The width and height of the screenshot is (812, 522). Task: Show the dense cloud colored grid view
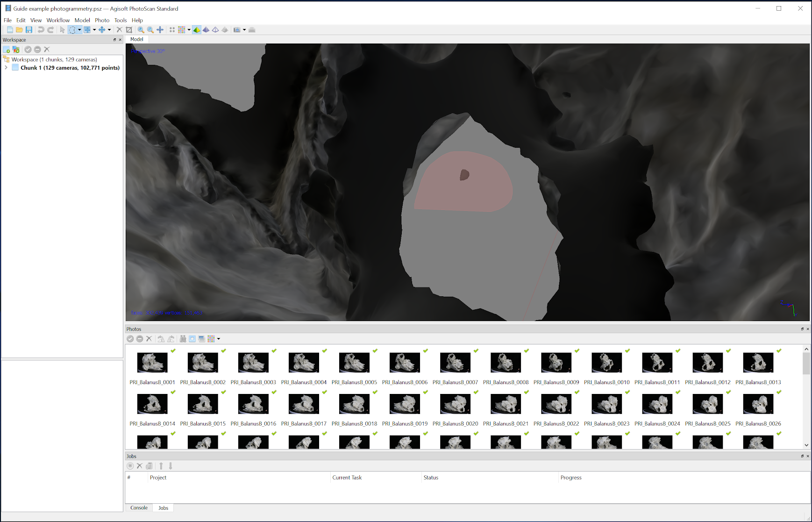(x=182, y=30)
